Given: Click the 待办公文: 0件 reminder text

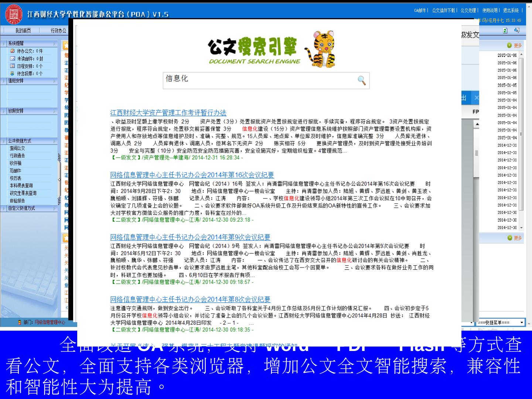Looking at the screenshot, I should pyautogui.click(x=30, y=51).
